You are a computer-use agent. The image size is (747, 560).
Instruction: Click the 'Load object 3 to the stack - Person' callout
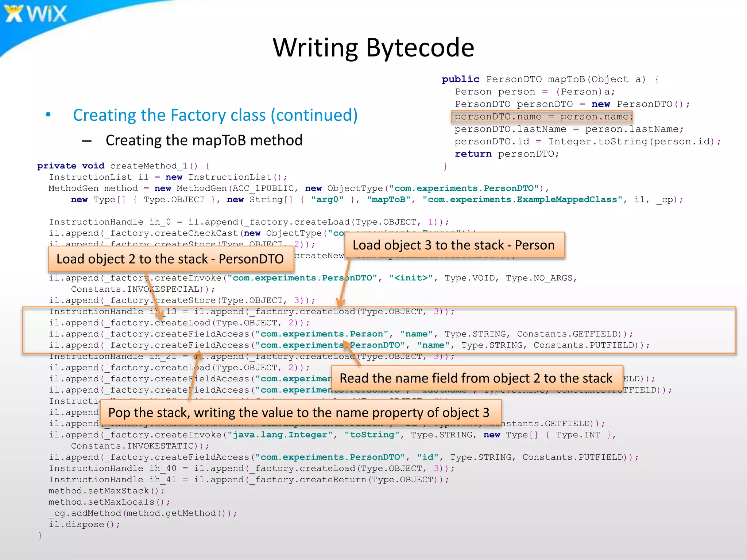click(453, 245)
